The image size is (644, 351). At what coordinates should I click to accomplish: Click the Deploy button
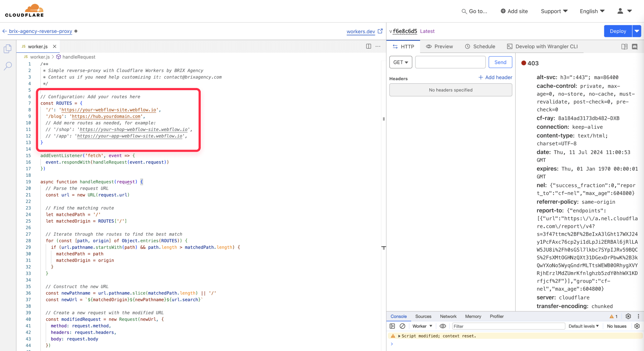click(618, 31)
